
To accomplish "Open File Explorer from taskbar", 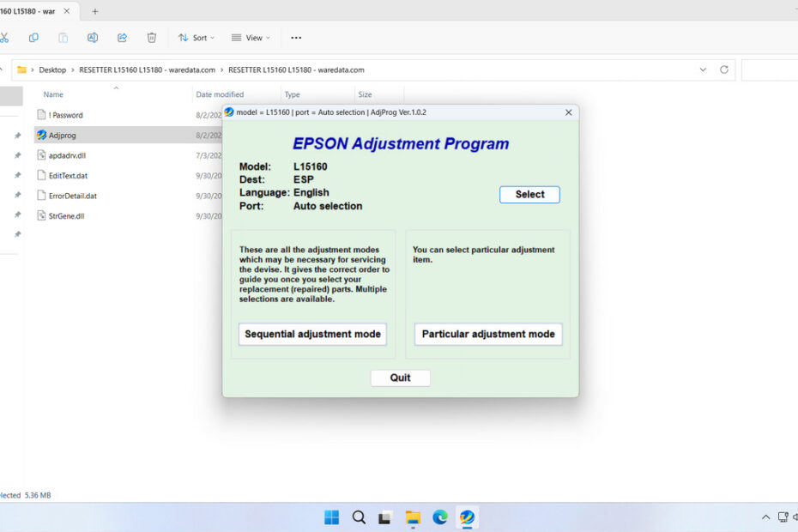I will pos(413,517).
